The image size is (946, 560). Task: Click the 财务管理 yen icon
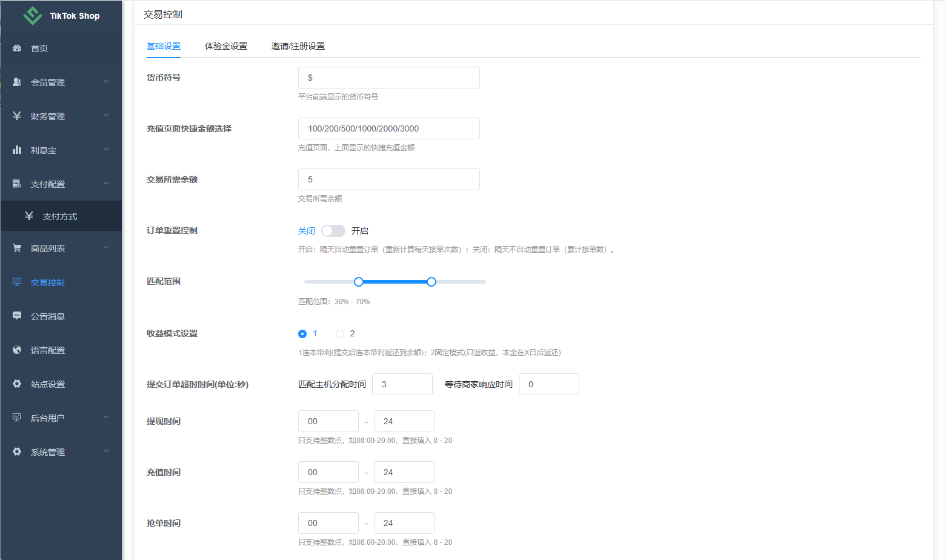tap(17, 116)
